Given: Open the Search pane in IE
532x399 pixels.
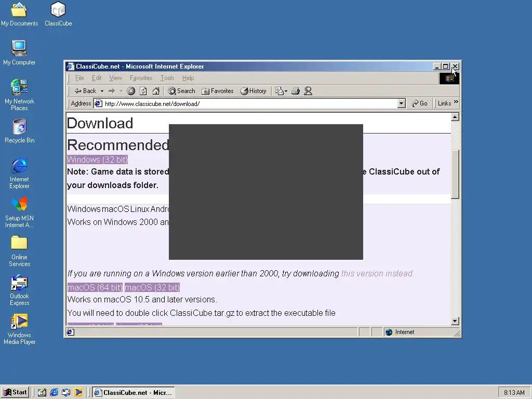Looking at the screenshot, I should point(181,91).
